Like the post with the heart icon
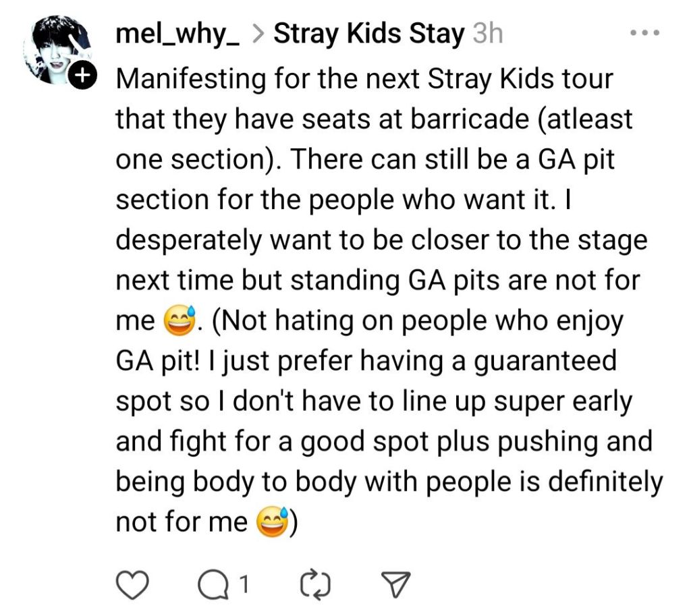Image resolution: width=691 pixels, height=616 pixels. [132, 586]
